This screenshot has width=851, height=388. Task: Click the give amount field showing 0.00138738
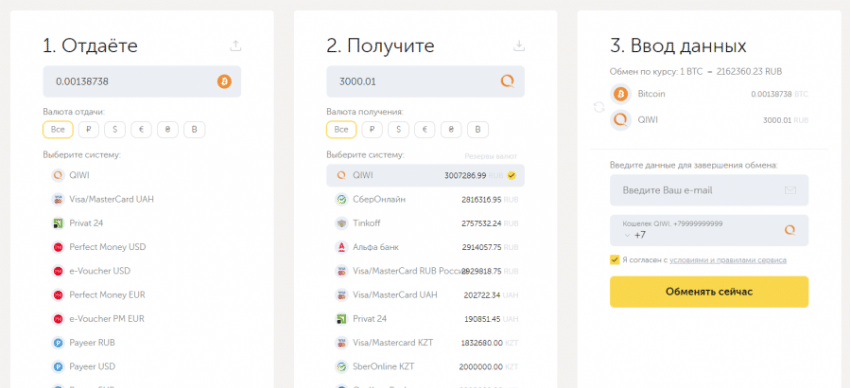tap(142, 81)
